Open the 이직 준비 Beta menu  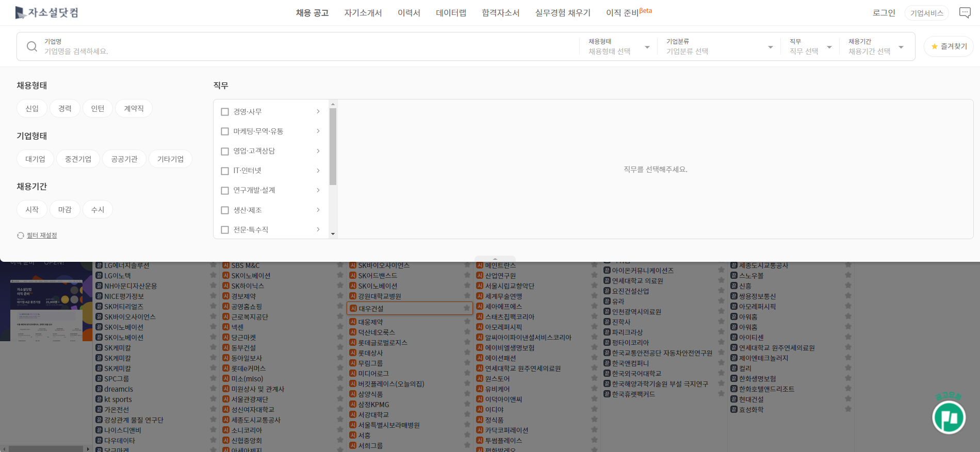(629, 12)
